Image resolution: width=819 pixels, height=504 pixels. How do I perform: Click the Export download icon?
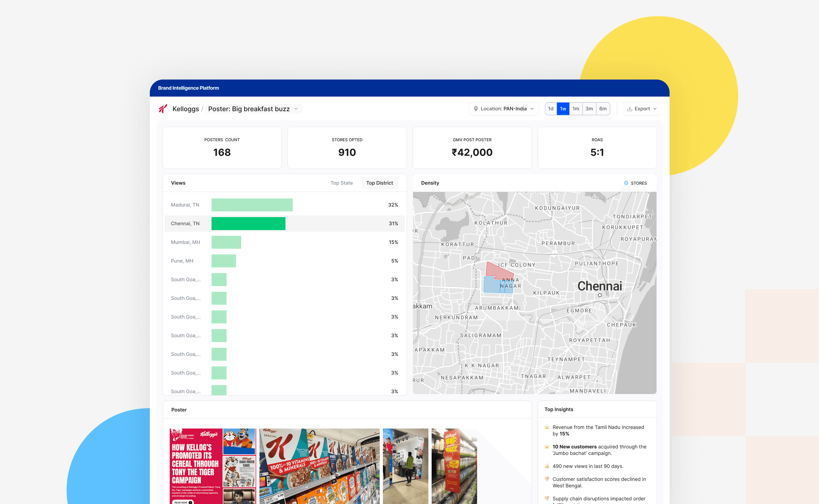click(x=630, y=109)
